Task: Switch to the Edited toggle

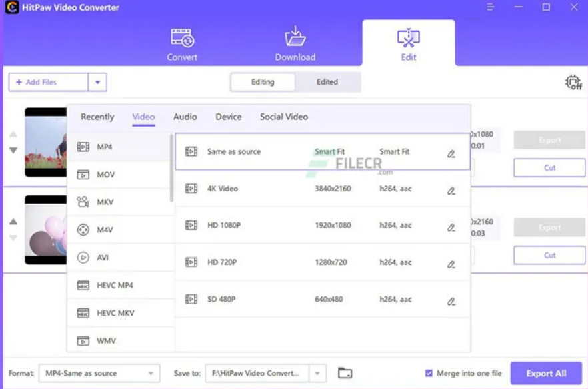Action: [327, 82]
